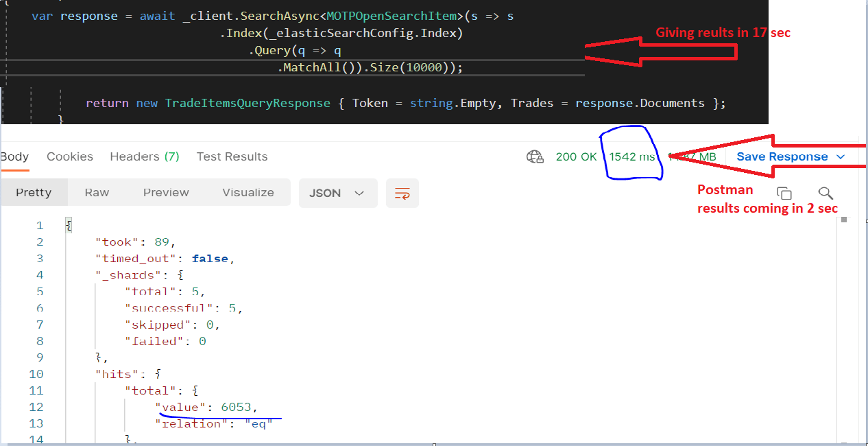Click the 1542 ms response time
This screenshot has width=868, height=446.
click(x=632, y=157)
